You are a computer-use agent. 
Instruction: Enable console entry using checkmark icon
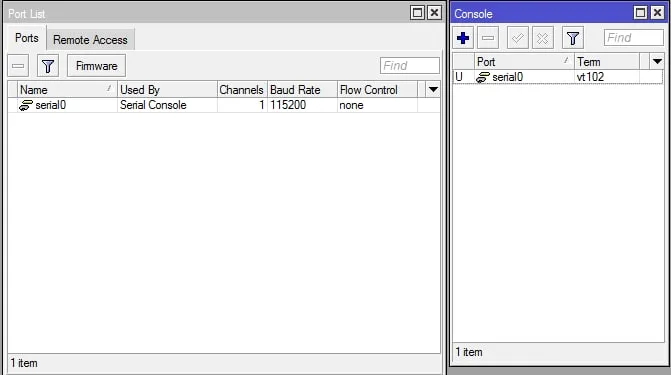point(517,38)
